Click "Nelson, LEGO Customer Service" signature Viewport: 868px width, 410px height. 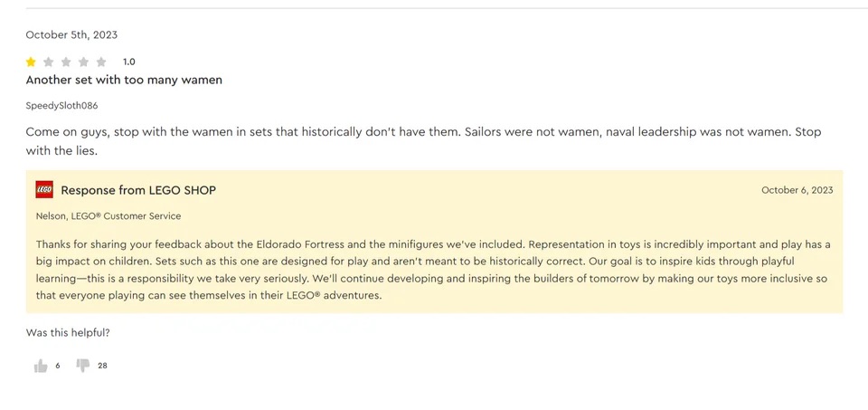[x=108, y=216]
